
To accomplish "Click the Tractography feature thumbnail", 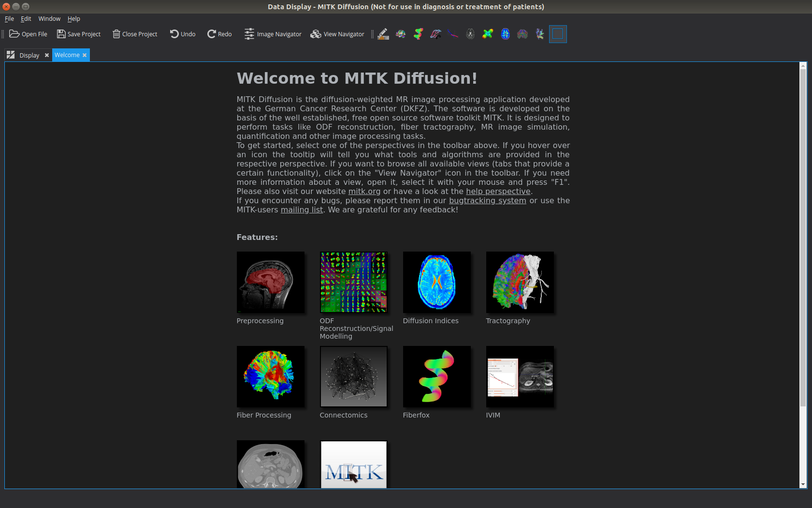I will coord(520,282).
